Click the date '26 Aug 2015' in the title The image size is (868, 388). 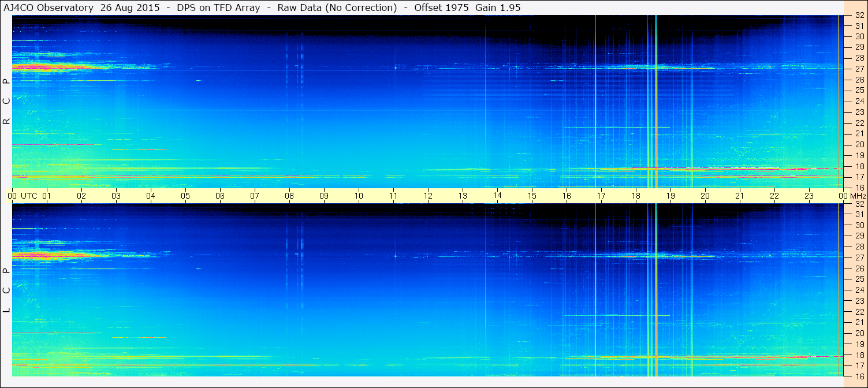(129, 8)
